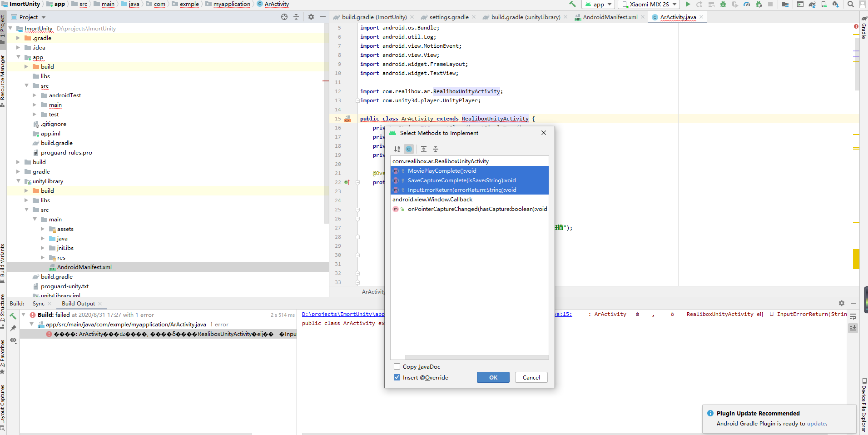Close the Select Methods to Implement dialog
The width and height of the screenshot is (868, 435).
tap(544, 133)
